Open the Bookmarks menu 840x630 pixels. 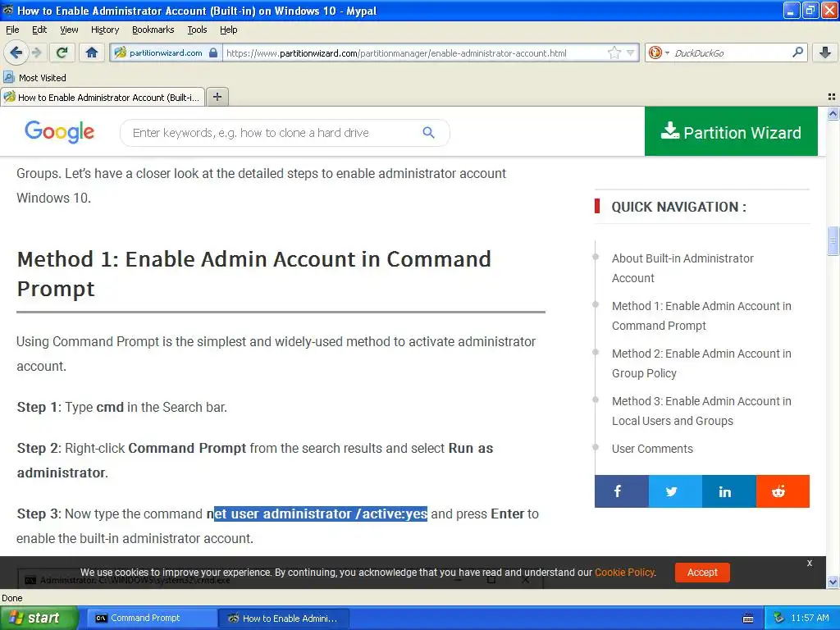(153, 30)
